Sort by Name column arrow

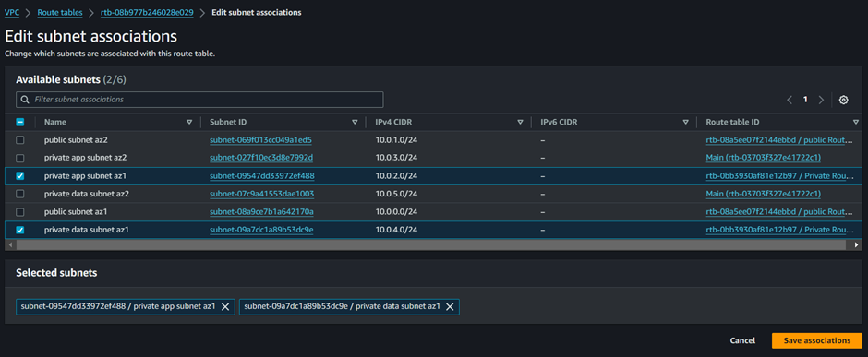pyautogui.click(x=189, y=122)
